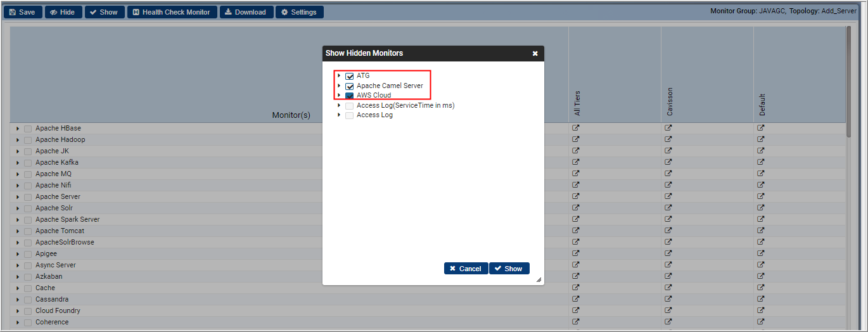Viewport: 868px width, 332px height.
Task: Click the Save toolbar button
Action: (x=22, y=12)
